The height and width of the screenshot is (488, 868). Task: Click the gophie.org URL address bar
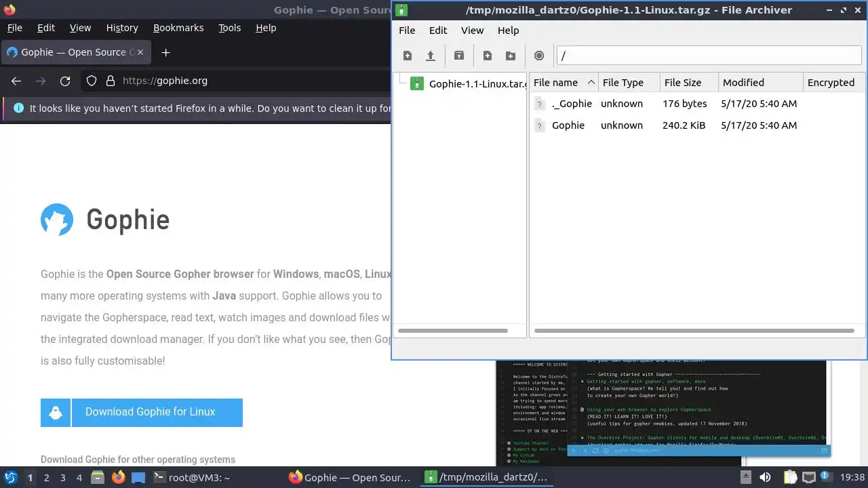coord(165,81)
